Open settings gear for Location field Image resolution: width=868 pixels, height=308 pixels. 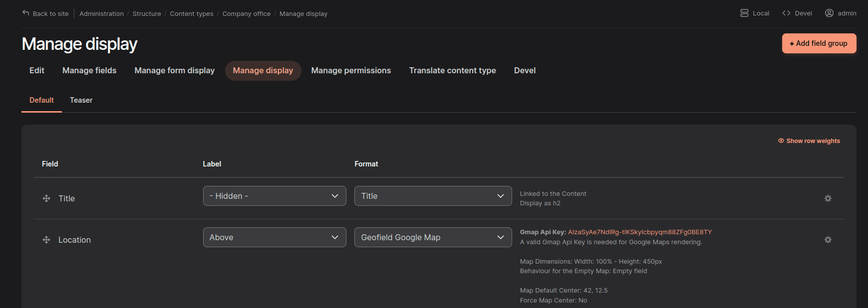pos(828,240)
